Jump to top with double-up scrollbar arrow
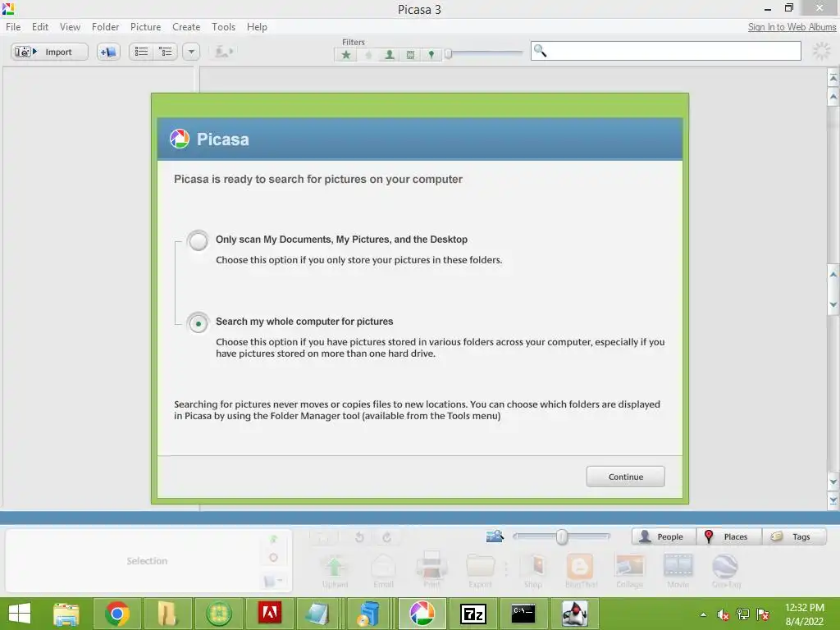 [x=833, y=78]
